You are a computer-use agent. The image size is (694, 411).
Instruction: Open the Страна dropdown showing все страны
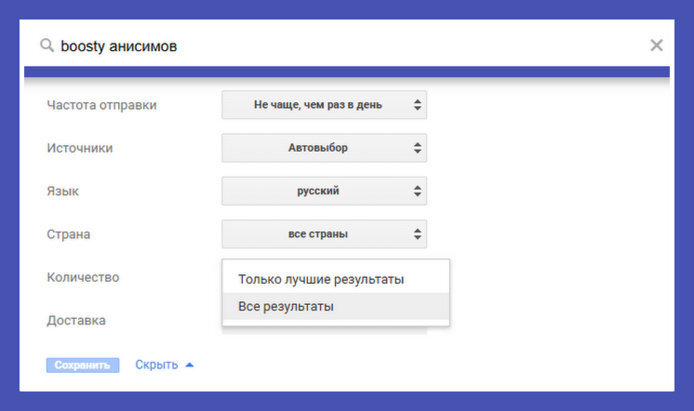point(324,234)
